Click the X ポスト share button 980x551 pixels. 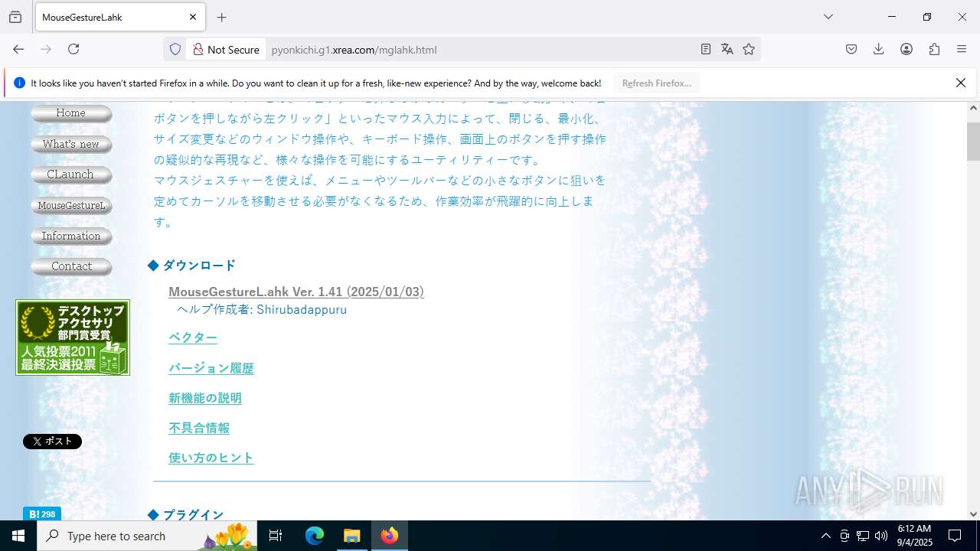[52, 442]
